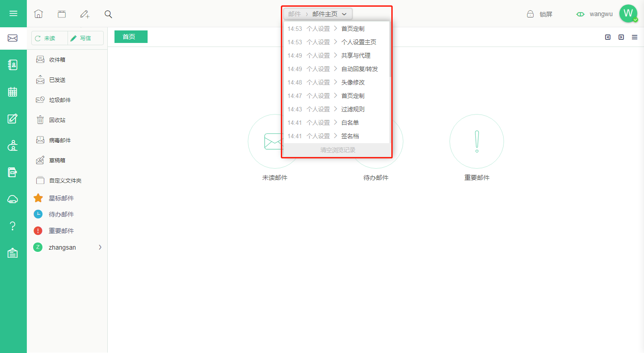Click the window icon beside the home icon
This screenshot has height=353, width=644.
(x=62, y=14)
